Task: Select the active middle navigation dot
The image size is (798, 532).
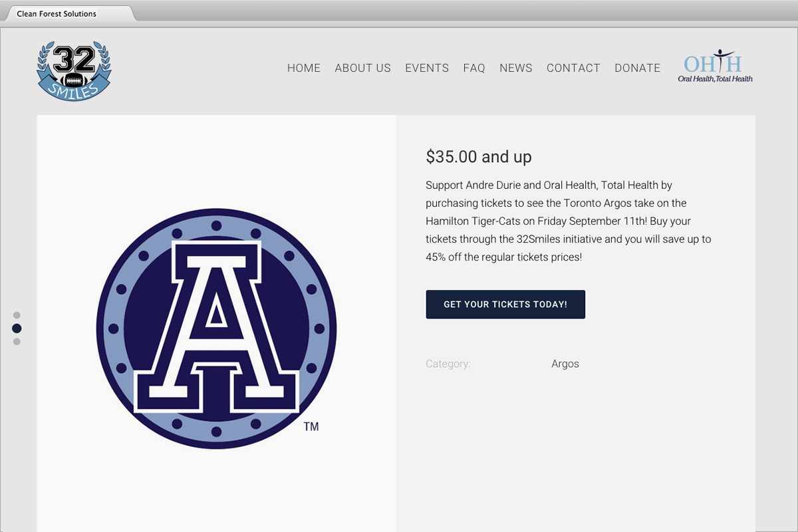Action: click(x=17, y=329)
